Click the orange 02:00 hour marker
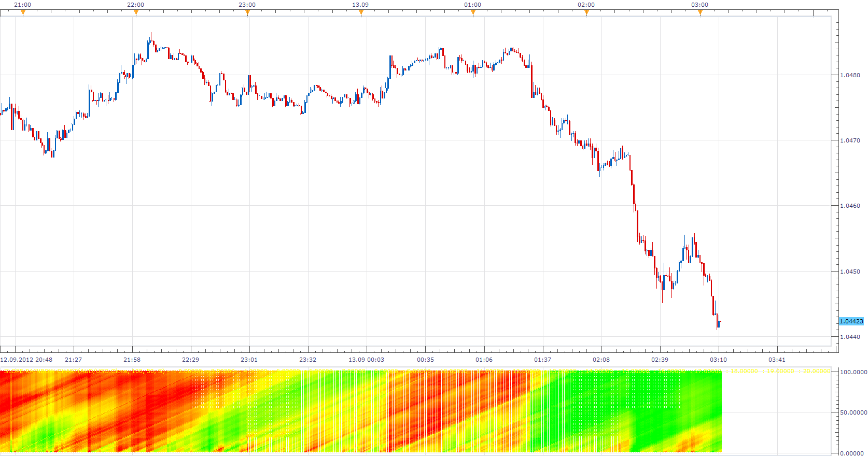The image size is (868, 456). click(x=586, y=13)
